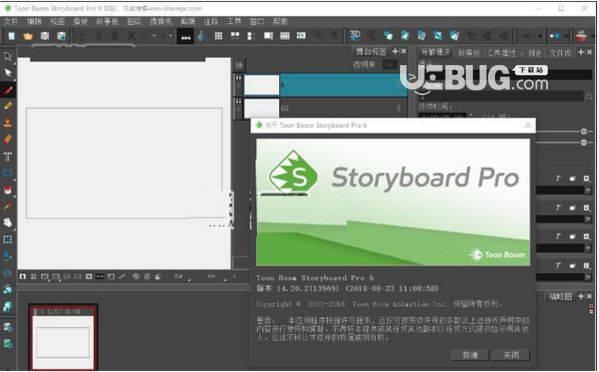The height and width of the screenshot is (372, 599).
Task: Toggle the sound speaker icon in toolbar
Action: (x=555, y=36)
